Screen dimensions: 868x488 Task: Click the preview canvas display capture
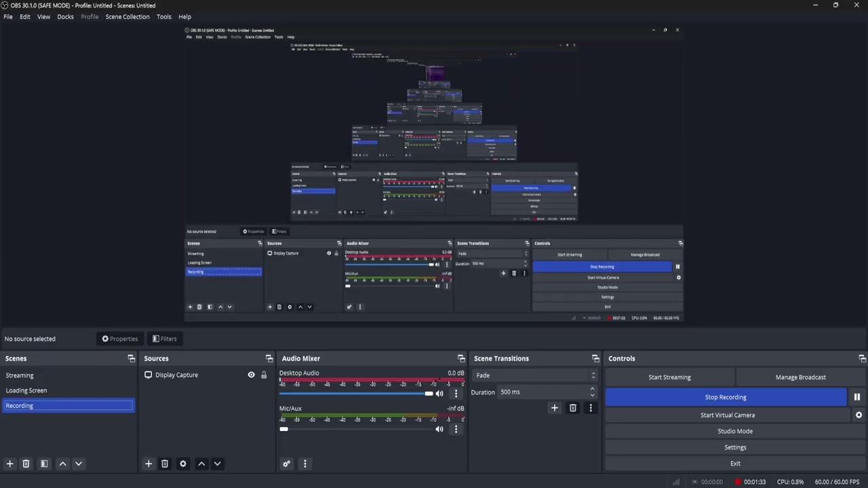(434, 175)
